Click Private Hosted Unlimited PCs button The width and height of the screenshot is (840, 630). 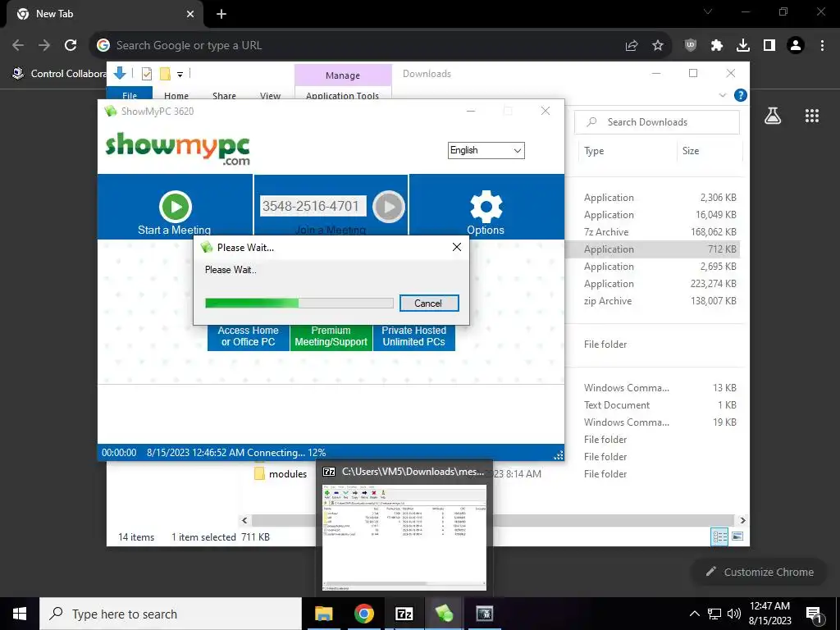(x=414, y=336)
